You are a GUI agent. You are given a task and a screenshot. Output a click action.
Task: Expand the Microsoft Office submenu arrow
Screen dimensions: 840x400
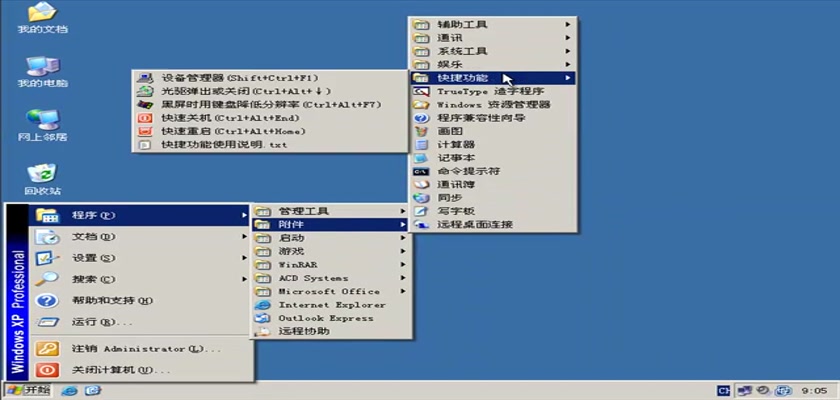click(x=402, y=291)
